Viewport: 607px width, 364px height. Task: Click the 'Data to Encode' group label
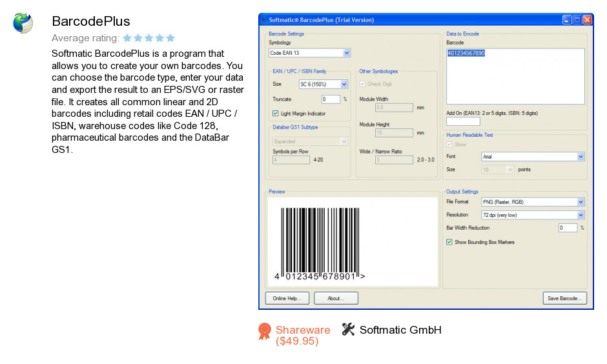click(x=462, y=34)
